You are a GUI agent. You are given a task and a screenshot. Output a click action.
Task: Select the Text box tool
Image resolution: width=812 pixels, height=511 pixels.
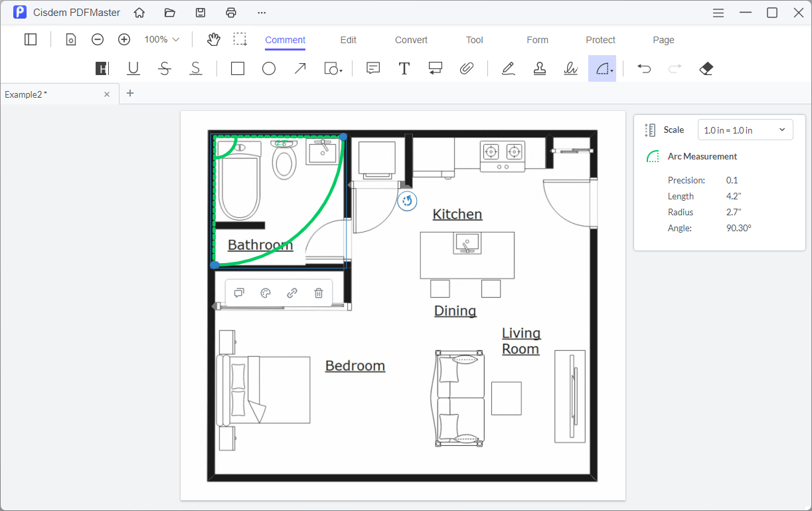click(404, 68)
